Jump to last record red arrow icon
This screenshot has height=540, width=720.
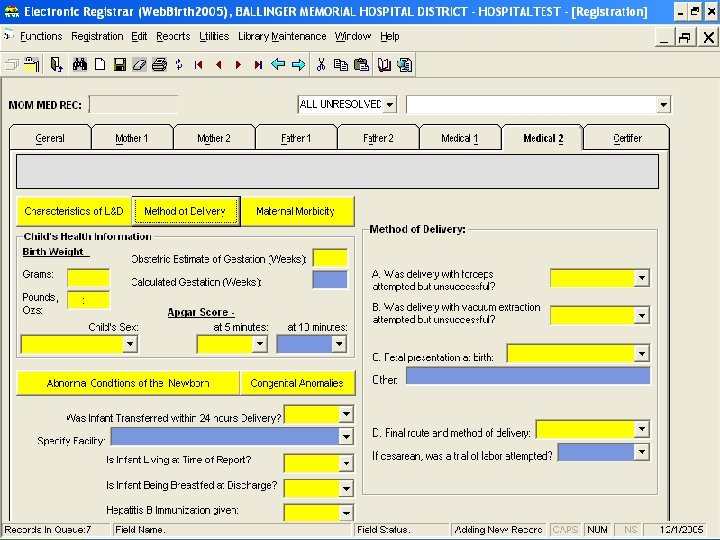tap(258, 64)
